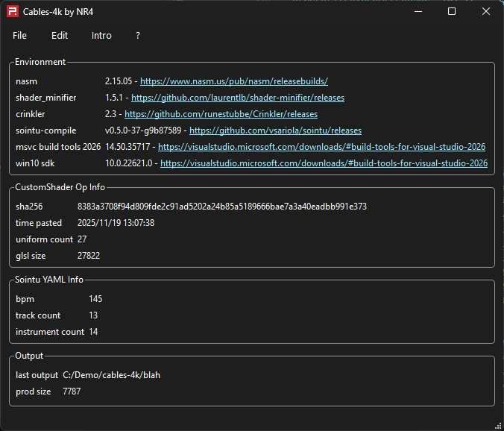Open the File menu
This screenshot has height=431, width=504.
19,36
